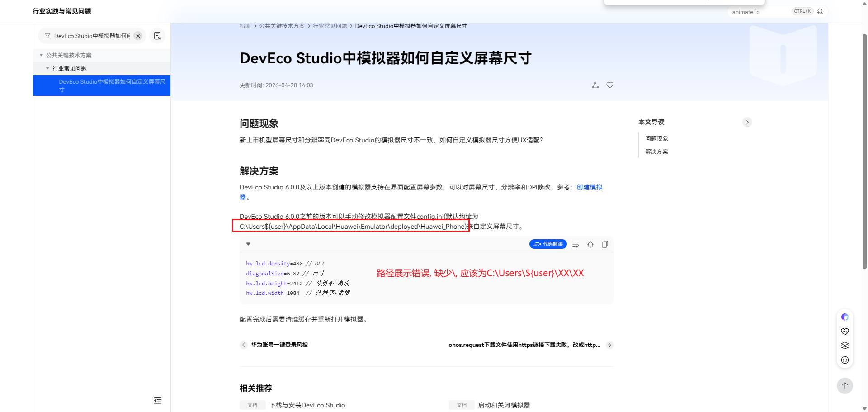Switch code block theme with sun icon
Screen dimensions: 868x412
coord(590,244)
